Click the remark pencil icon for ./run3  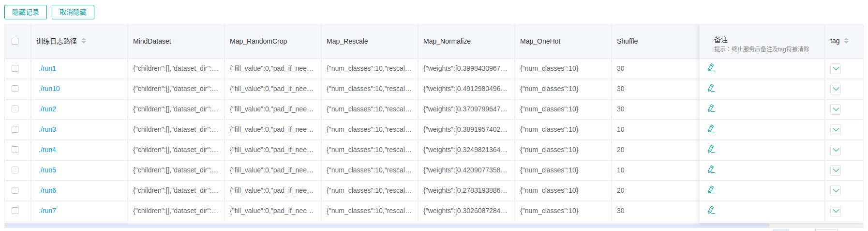(x=711, y=129)
